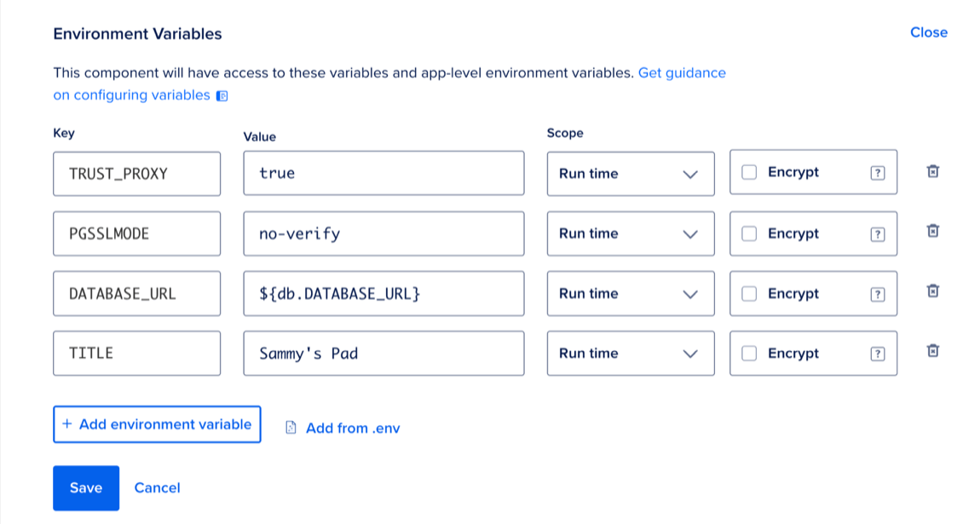Delete the TITLE variable row
This screenshot has height=524, width=980.
[932, 352]
